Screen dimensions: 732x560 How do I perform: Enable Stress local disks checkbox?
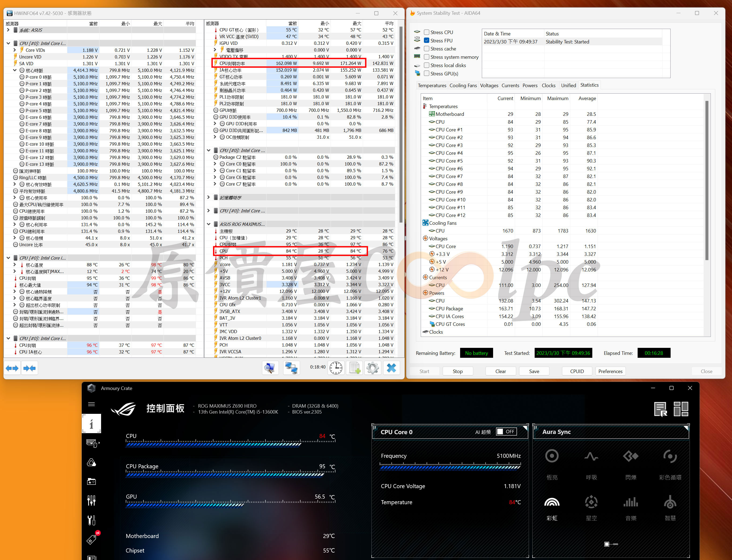[x=427, y=65]
